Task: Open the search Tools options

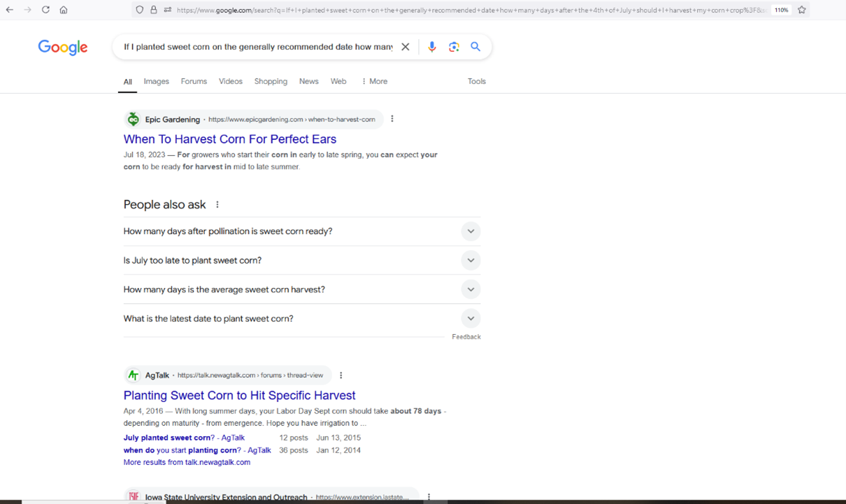Action: point(477,81)
